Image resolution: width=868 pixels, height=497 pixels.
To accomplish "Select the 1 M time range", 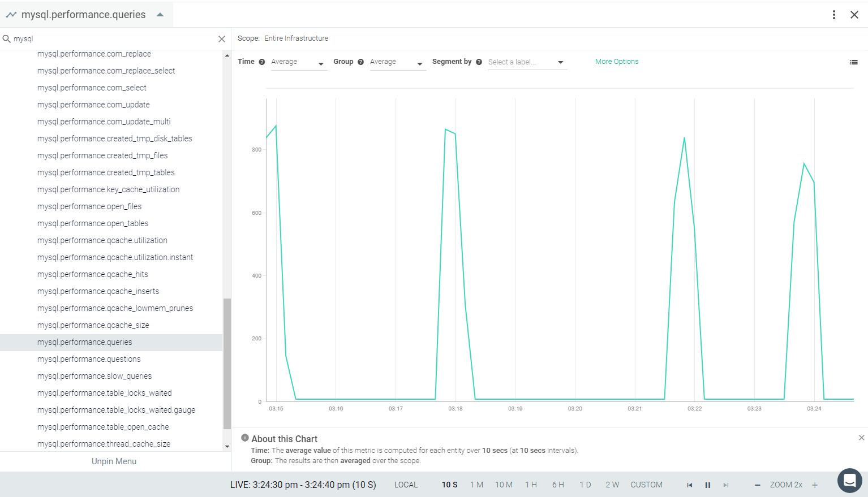I will coord(476,485).
